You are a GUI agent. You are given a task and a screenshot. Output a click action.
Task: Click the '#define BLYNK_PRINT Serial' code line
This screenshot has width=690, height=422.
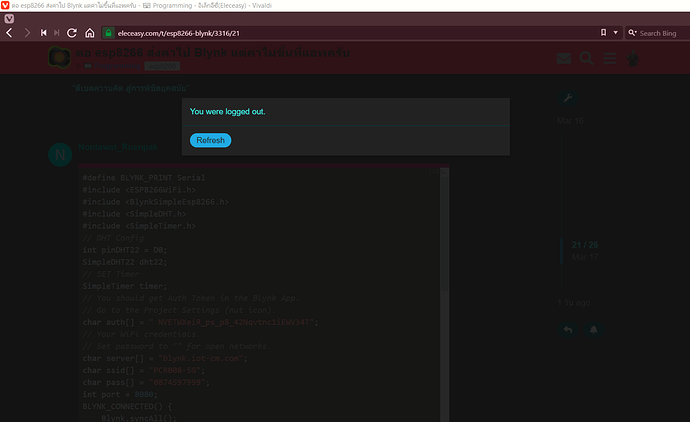[144, 178]
